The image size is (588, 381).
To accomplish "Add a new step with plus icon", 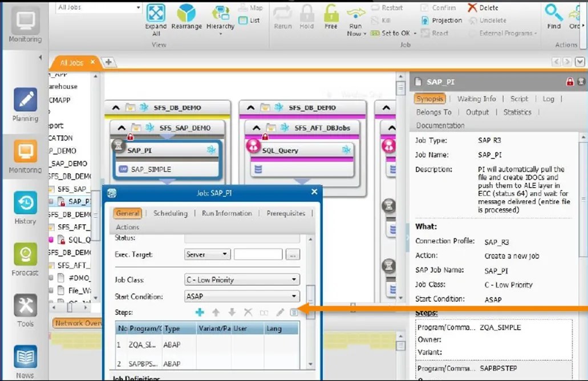I will point(200,312).
